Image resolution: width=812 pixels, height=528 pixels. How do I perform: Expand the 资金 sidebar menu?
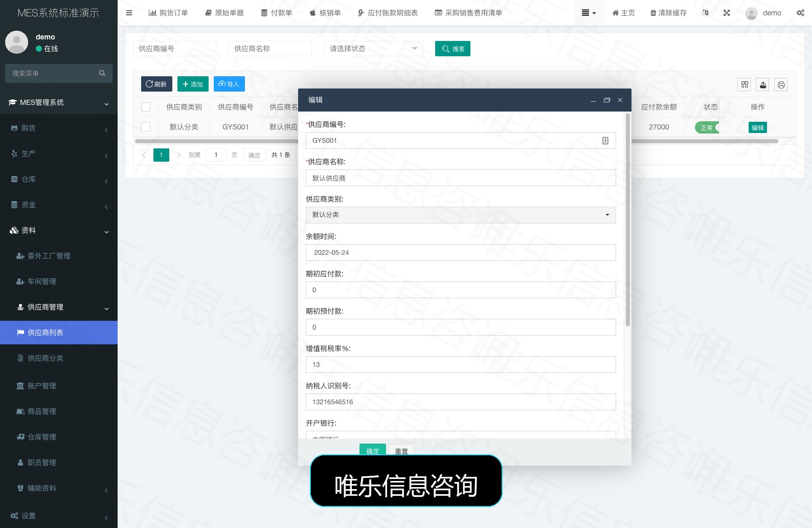pos(59,205)
